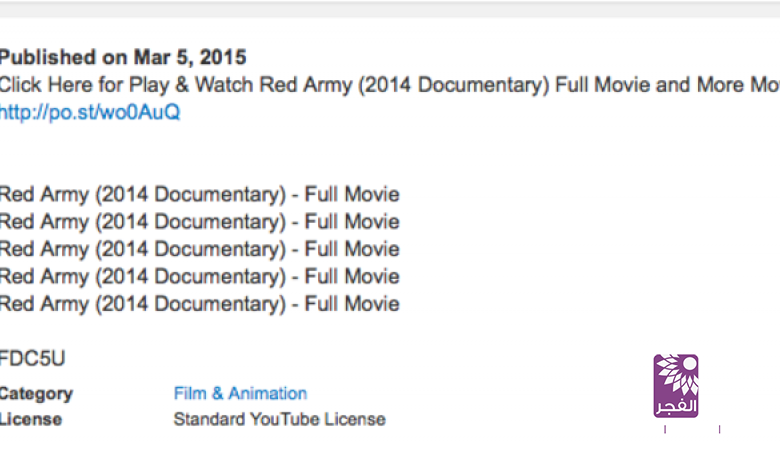Viewport: 780px width, 451px height.
Task: Select the third Red Army Full Movie line
Action: [199, 249]
